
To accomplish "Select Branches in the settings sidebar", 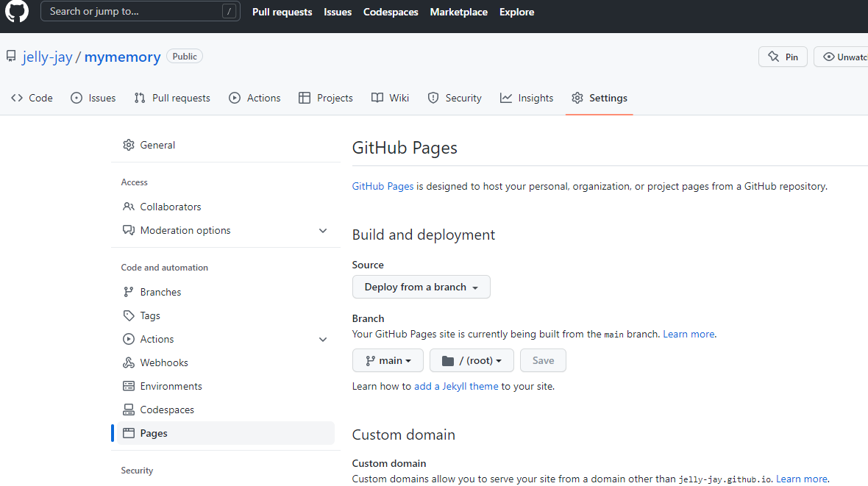I will tap(226, 292).
